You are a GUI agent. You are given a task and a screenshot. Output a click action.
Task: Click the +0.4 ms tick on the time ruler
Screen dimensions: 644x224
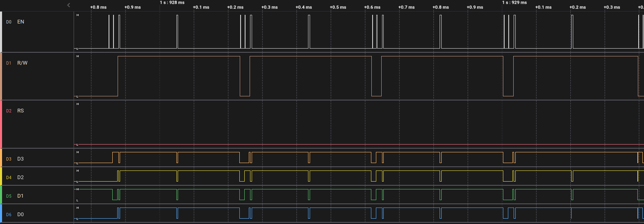point(303,7)
